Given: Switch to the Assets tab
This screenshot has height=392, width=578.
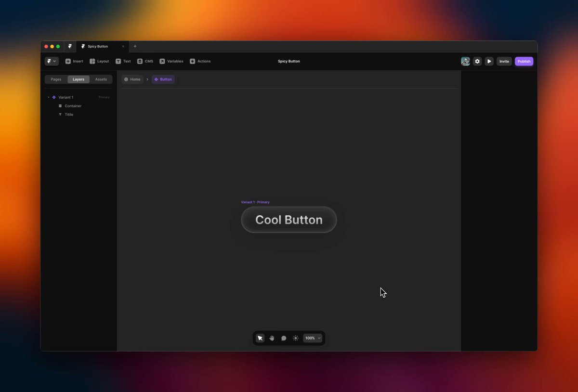Looking at the screenshot, I should coord(101,79).
